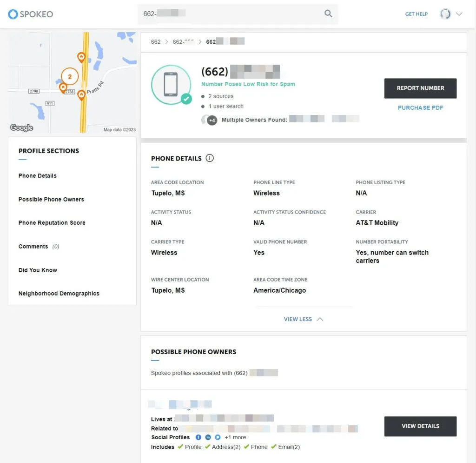Image resolution: width=476 pixels, height=463 pixels.
Task: Click 'Yes, number can switch carriers' text
Action: click(x=392, y=256)
